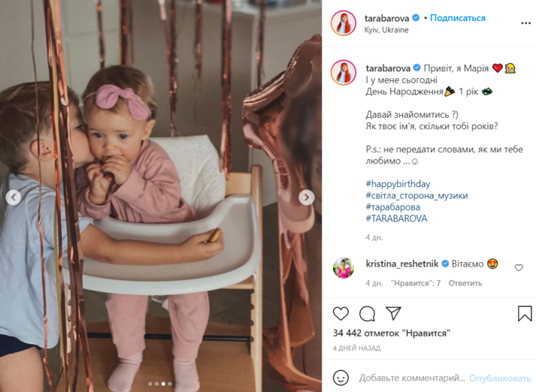The width and height of the screenshot is (536, 392).
Task: Open the three-dot more options menu
Action: pos(525,23)
